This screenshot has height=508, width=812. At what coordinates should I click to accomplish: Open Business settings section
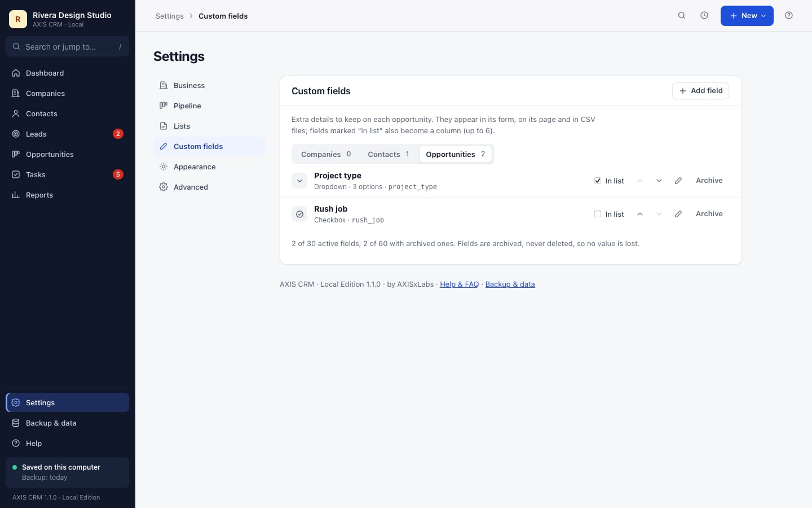(210, 85)
